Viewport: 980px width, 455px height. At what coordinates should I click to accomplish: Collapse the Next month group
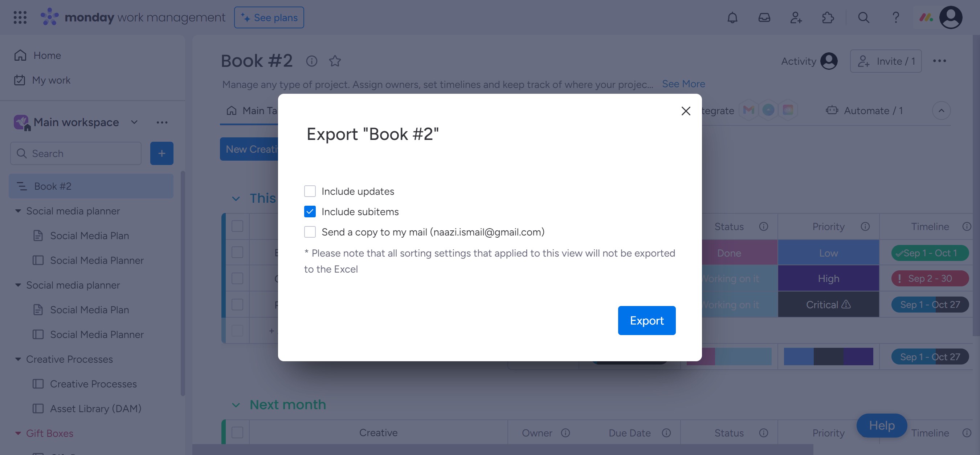click(236, 405)
